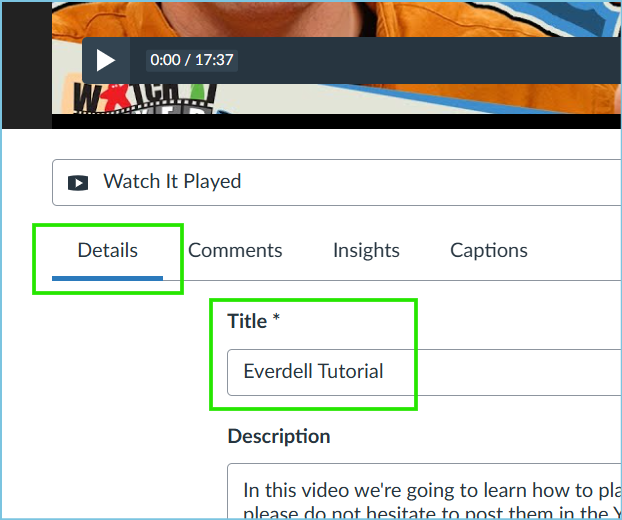
Task: Click the Title * field label
Action: click(254, 320)
